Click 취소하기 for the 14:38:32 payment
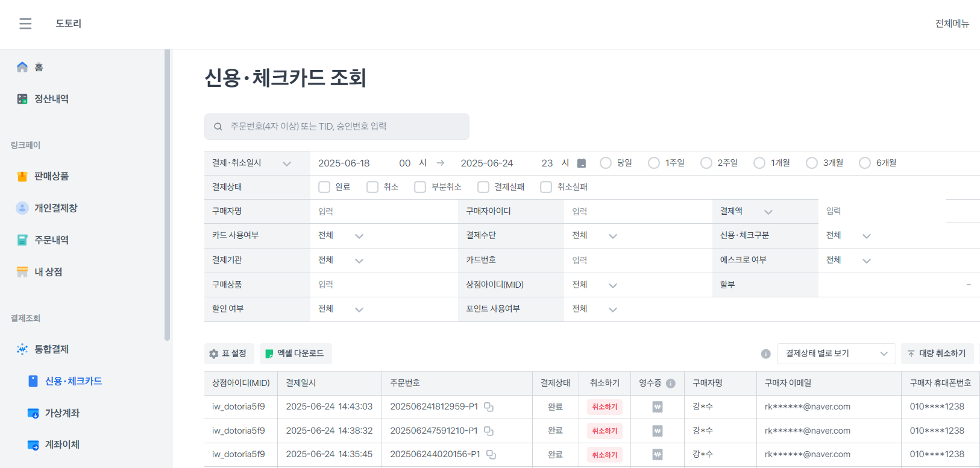 605,431
